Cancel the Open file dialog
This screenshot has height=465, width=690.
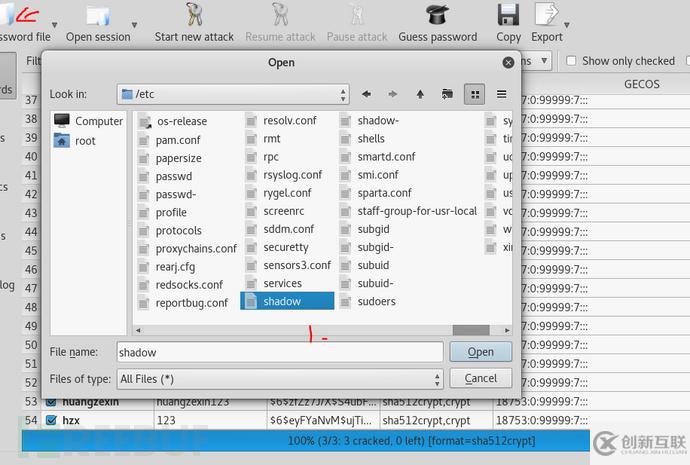pos(480,378)
